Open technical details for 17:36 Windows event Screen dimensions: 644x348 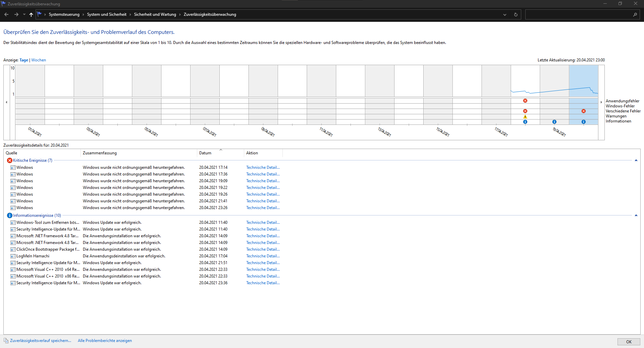tap(263, 174)
